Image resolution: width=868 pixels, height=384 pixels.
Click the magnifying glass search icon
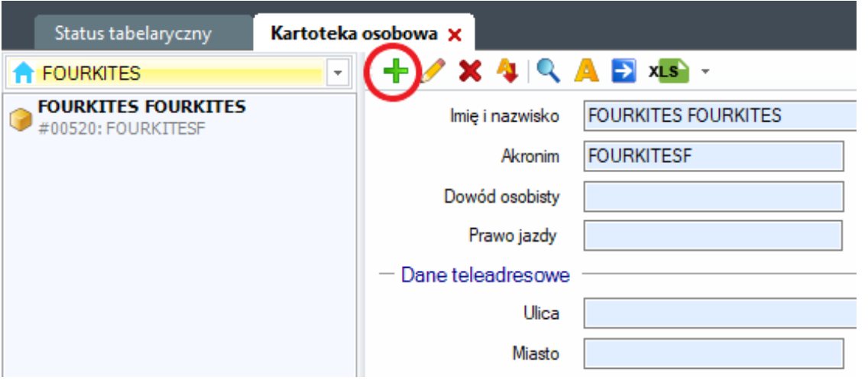tap(548, 71)
